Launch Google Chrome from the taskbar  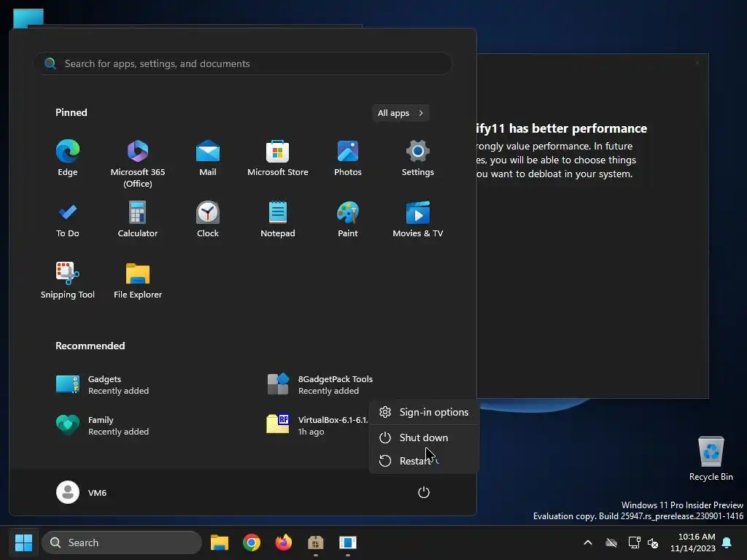pyautogui.click(x=252, y=542)
